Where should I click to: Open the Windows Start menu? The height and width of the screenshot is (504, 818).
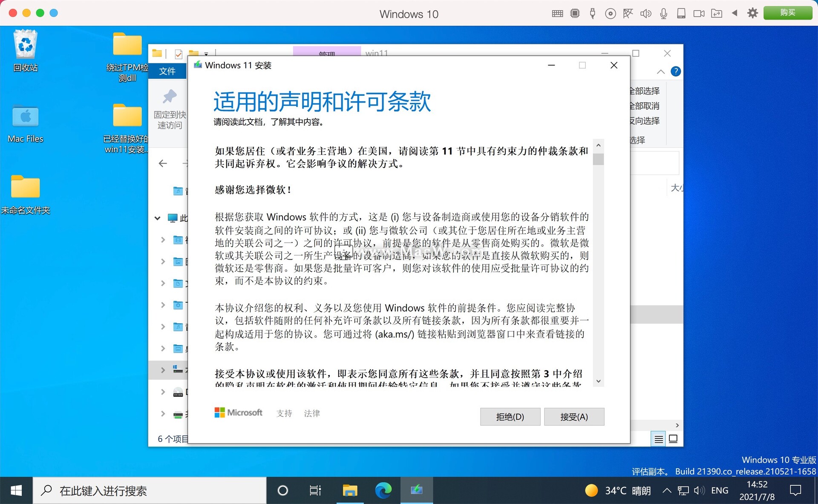point(16,490)
